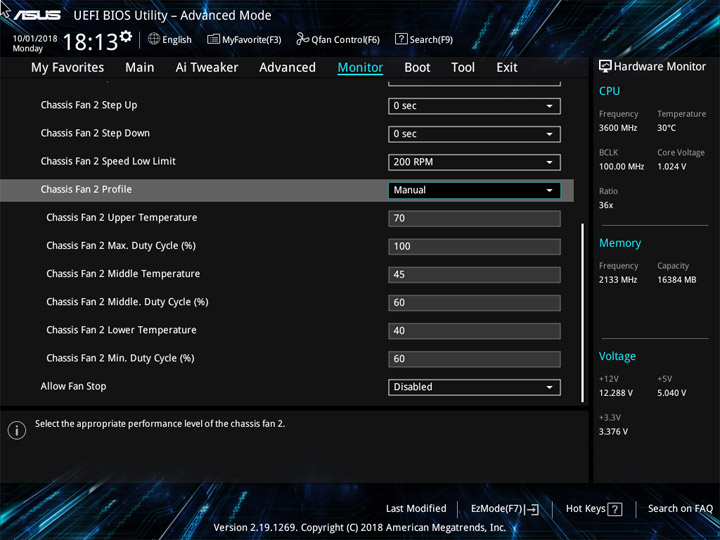Click Last Modified button
This screenshot has height=540, width=720.
pyautogui.click(x=416, y=508)
